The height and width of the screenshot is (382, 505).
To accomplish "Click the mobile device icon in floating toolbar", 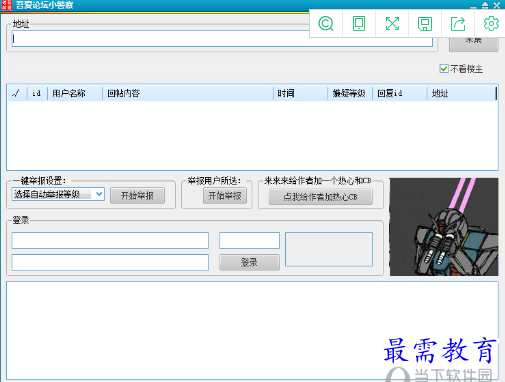I will tap(359, 24).
